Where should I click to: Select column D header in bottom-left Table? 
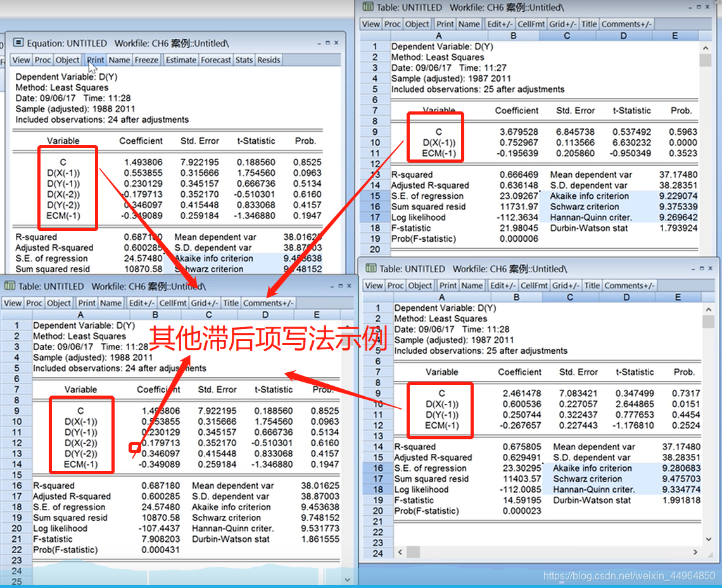pyautogui.click(x=265, y=315)
